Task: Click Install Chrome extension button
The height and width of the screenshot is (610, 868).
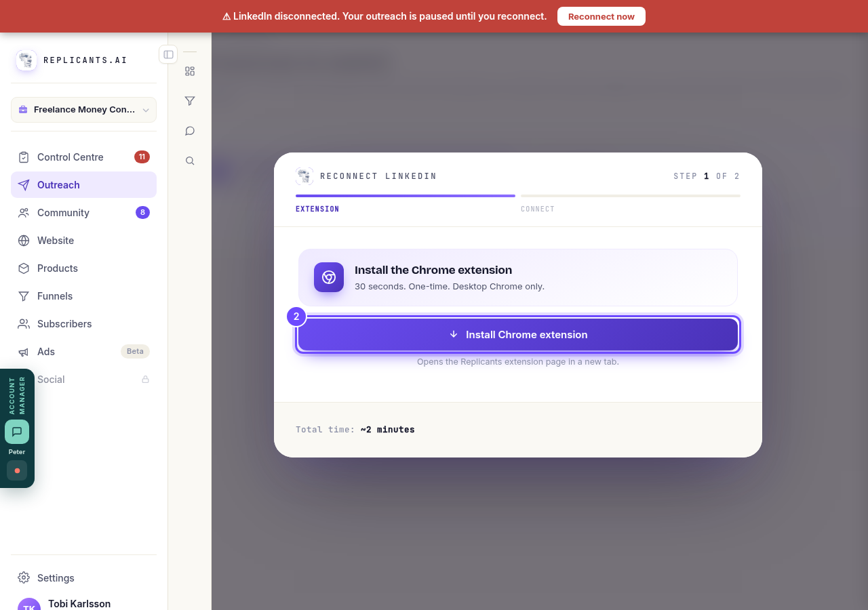Action: click(x=518, y=335)
